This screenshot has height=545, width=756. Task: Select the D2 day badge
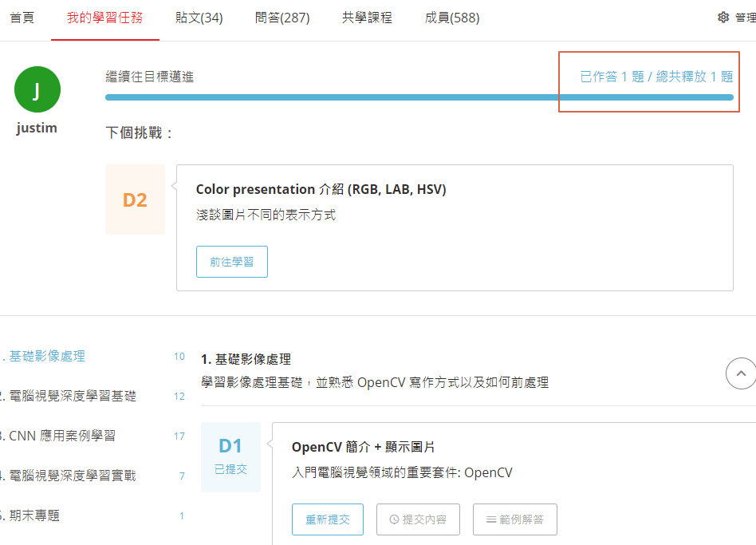[x=135, y=199]
